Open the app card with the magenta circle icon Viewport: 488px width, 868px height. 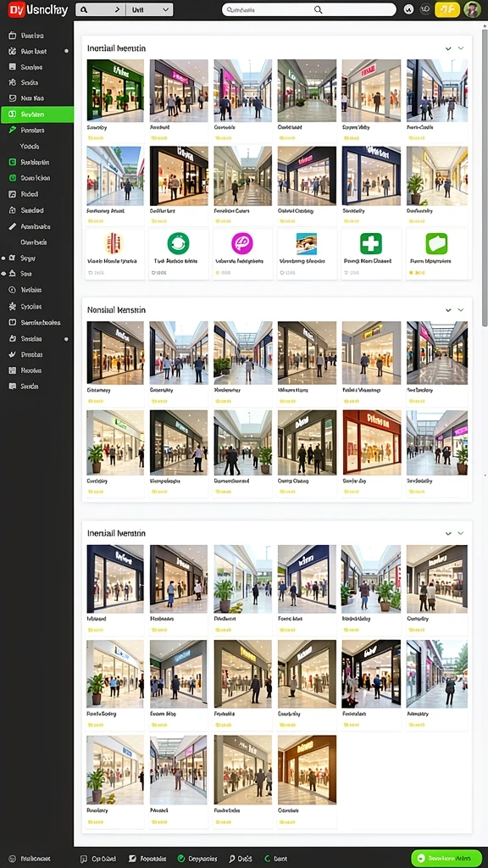coord(242,253)
